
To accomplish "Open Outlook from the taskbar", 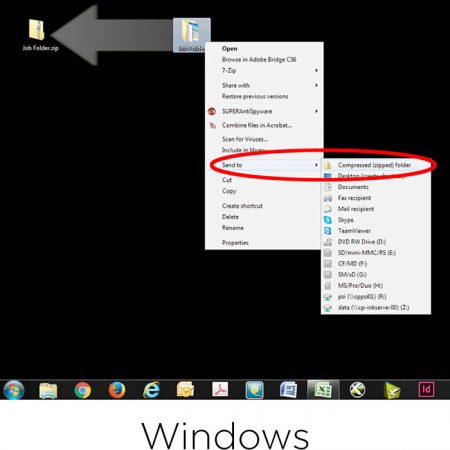I will pos(186,390).
